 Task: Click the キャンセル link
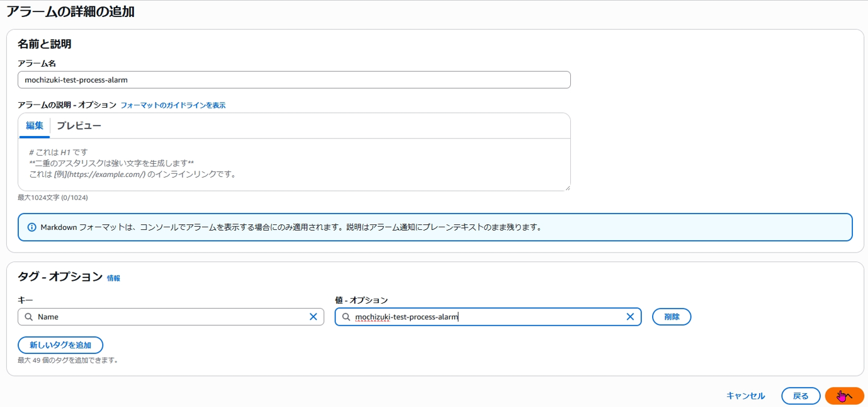[745, 396]
